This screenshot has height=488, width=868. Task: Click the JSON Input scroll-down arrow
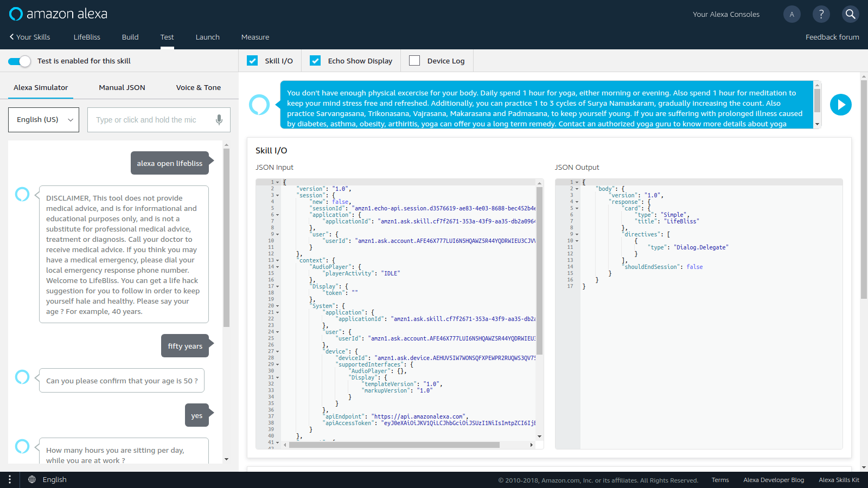[539, 436]
